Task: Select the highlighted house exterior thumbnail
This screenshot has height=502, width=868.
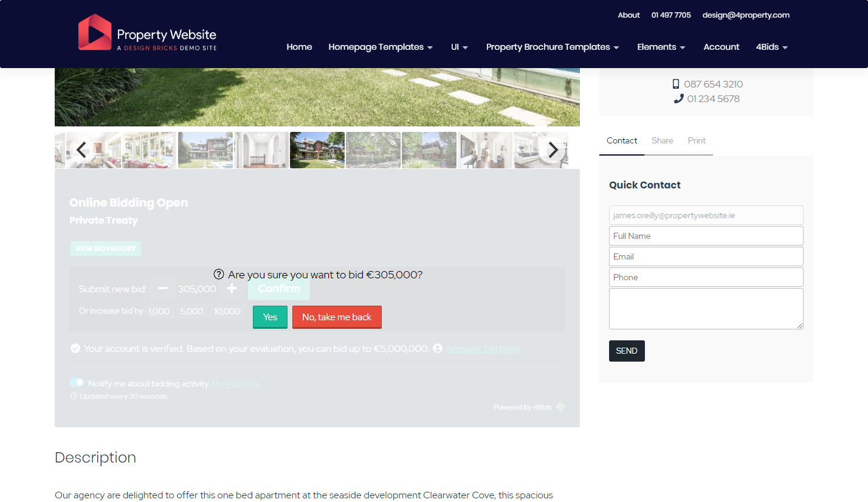Action: [x=317, y=150]
